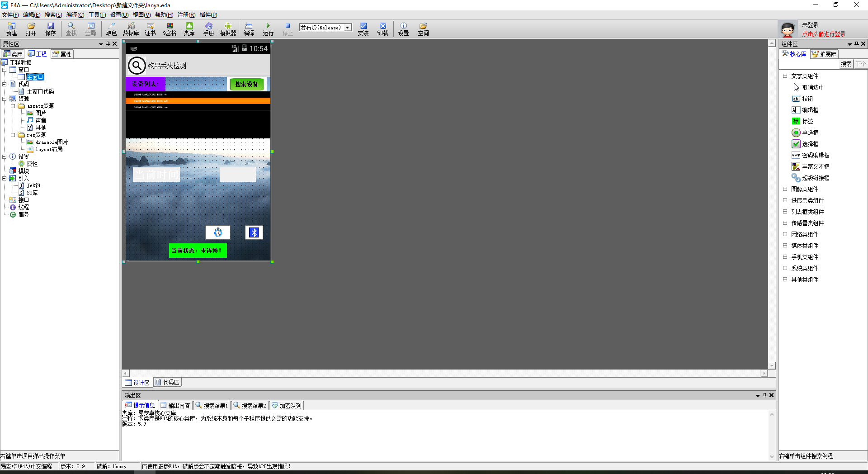Viewport: 868px width, 474px height.
Task: Open the 证书 certificate tool
Action: tap(150, 29)
